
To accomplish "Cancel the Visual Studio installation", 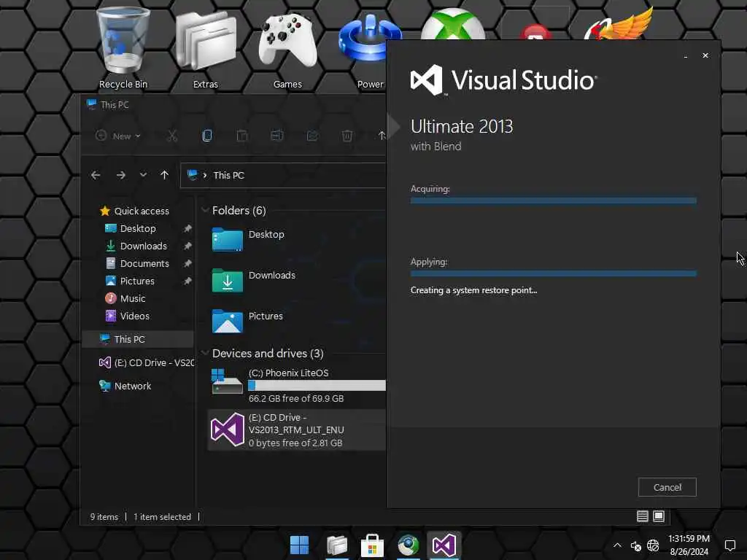I will (667, 487).
